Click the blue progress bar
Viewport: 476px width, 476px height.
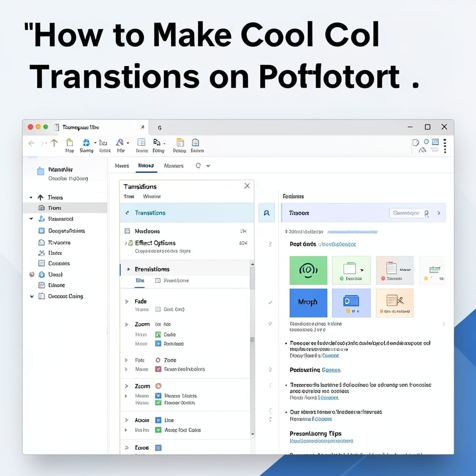[352, 232]
